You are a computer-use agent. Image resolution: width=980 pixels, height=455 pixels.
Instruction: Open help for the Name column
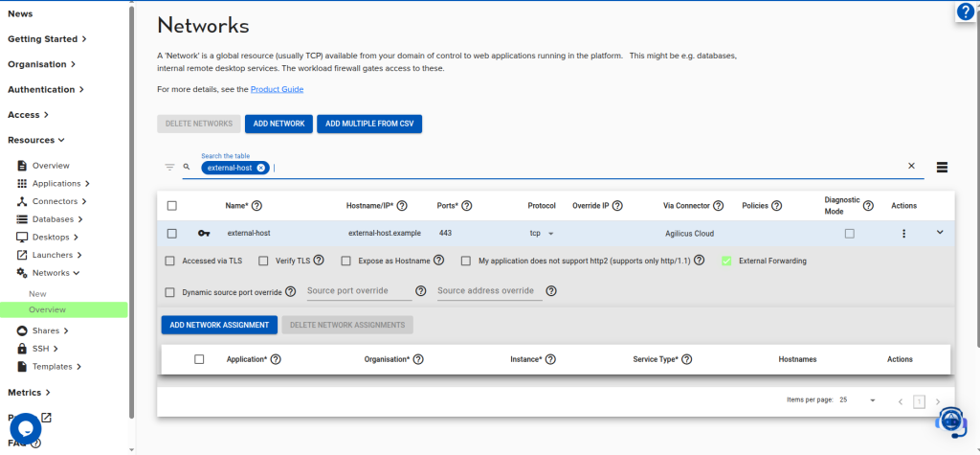(256, 205)
